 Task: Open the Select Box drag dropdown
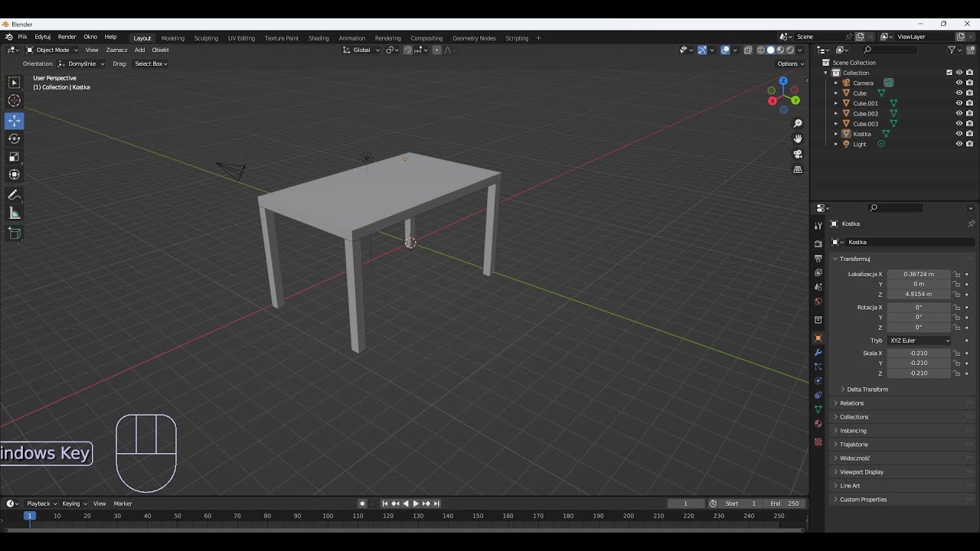click(x=151, y=64)
